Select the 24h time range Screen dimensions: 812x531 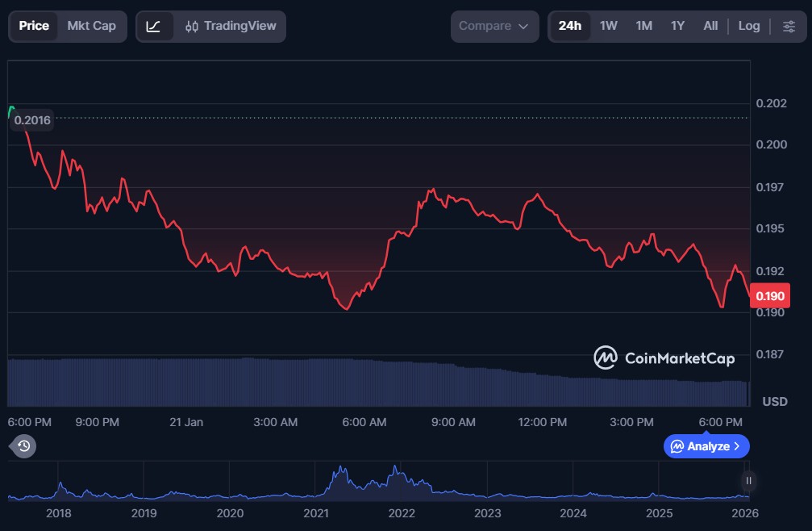(570, 26)
